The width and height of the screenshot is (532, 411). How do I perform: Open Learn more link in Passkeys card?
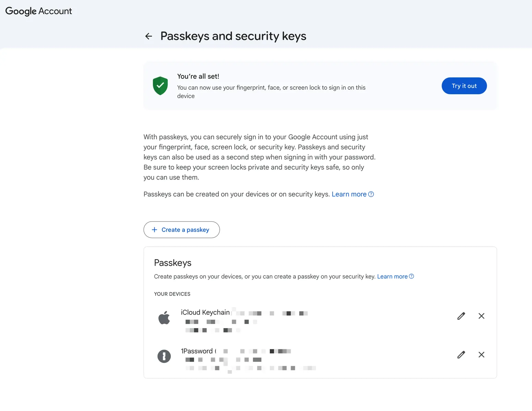pos(392,276)
